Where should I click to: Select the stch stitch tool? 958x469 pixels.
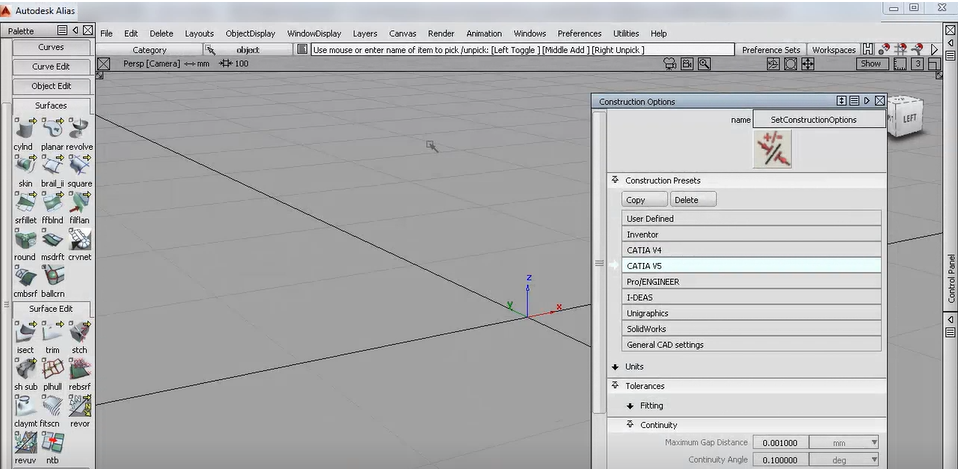pyautogui.click(x=79, y=332)
